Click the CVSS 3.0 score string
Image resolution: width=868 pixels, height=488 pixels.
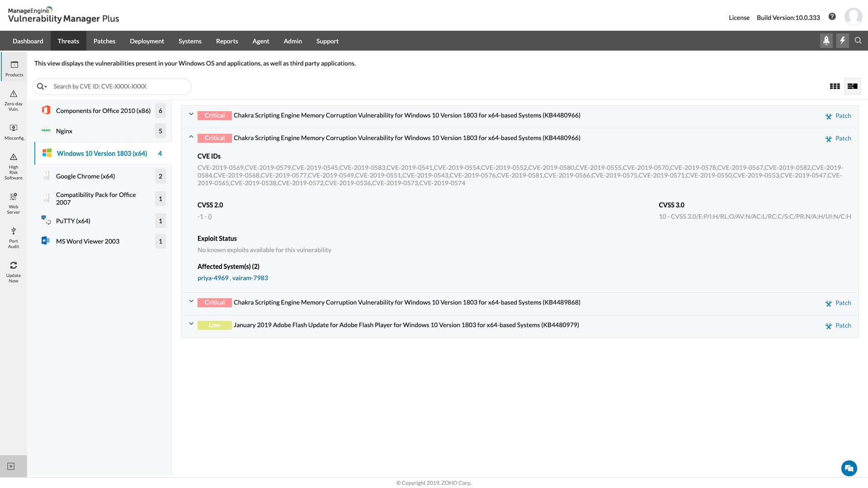(755, 216)
